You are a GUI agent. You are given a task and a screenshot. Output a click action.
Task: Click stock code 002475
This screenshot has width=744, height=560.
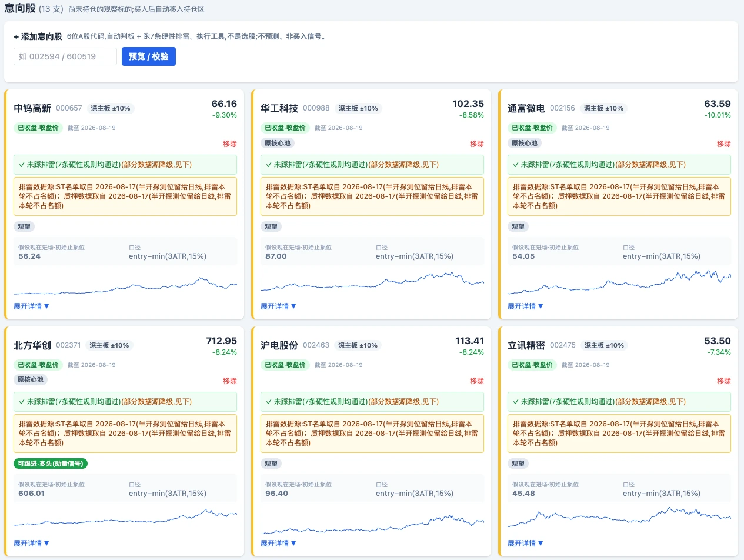coord(563,345)
